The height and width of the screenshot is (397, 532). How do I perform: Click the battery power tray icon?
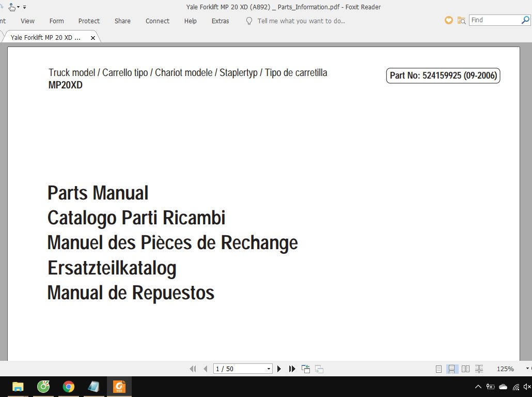[490, 387]
